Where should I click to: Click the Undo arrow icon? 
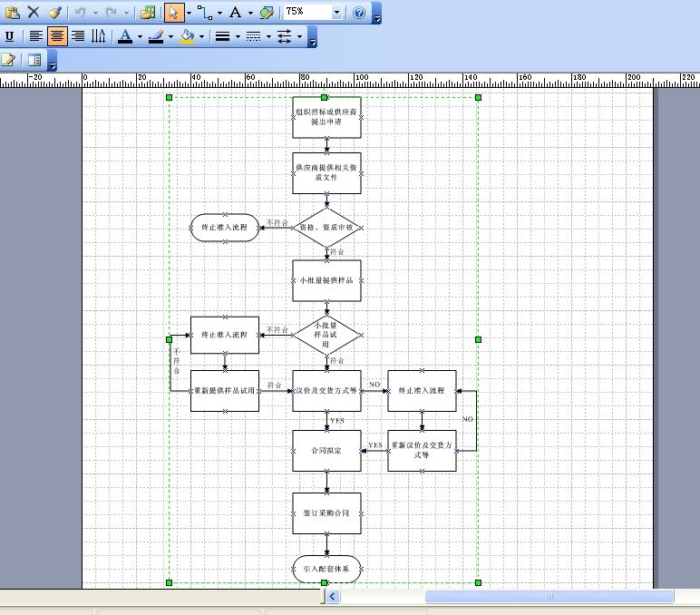[81, 13]
